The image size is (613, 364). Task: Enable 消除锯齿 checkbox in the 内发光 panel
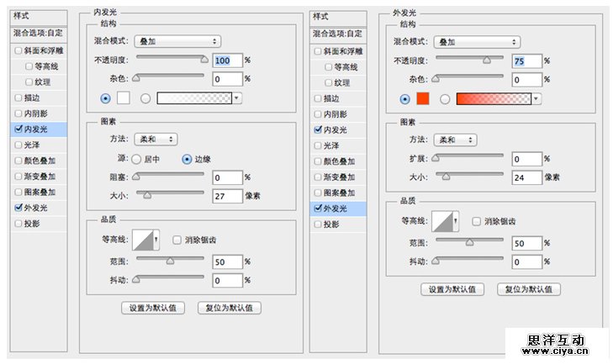tap(177, 240)
